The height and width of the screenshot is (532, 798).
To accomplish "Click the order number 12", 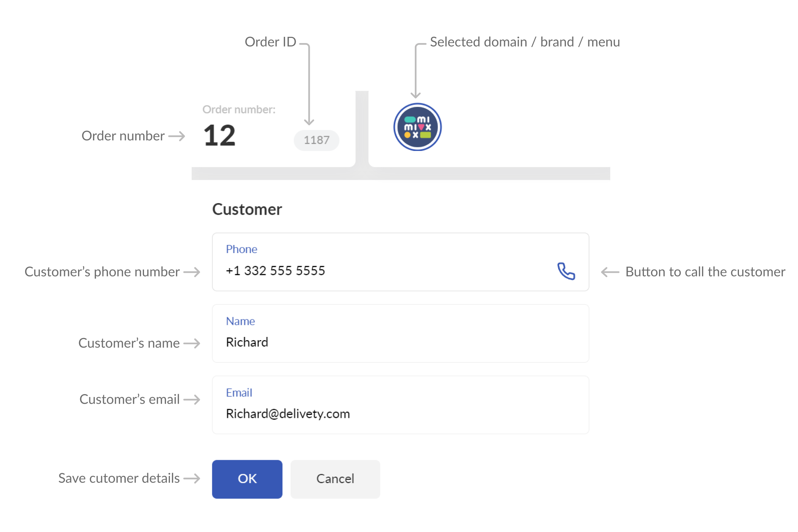I will click(219, 135).
